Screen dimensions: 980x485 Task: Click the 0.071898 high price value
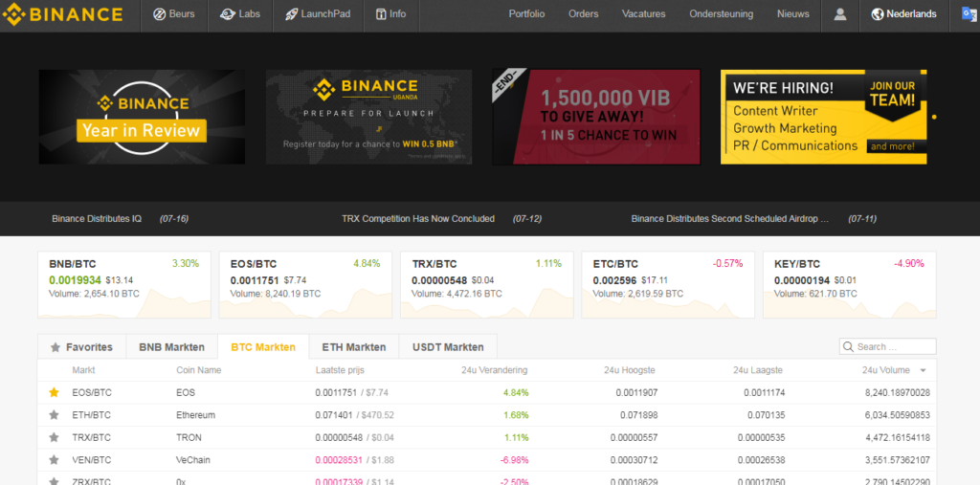[638, 415]
